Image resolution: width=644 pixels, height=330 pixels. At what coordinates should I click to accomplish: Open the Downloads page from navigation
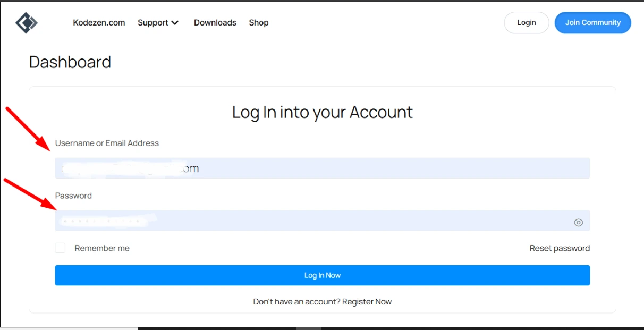[215, 22]
